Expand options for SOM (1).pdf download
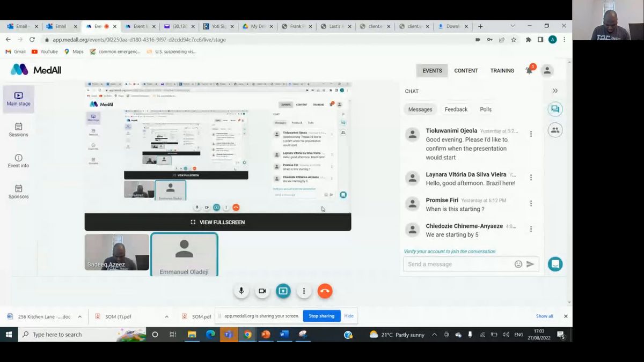The width and height of the screenshot is (644, 362). 166,316
